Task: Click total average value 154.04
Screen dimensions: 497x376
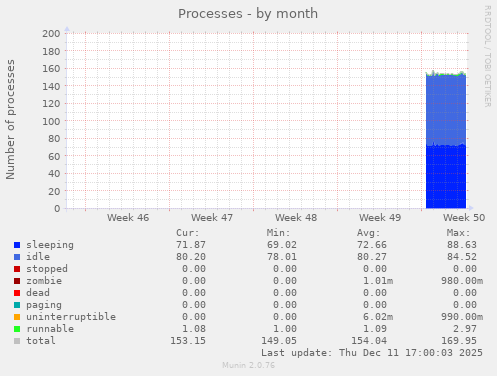Action: tap(369, 341)
